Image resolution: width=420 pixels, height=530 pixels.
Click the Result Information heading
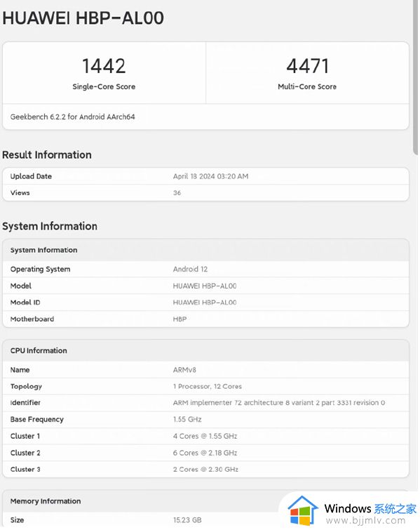click(47, 155)
